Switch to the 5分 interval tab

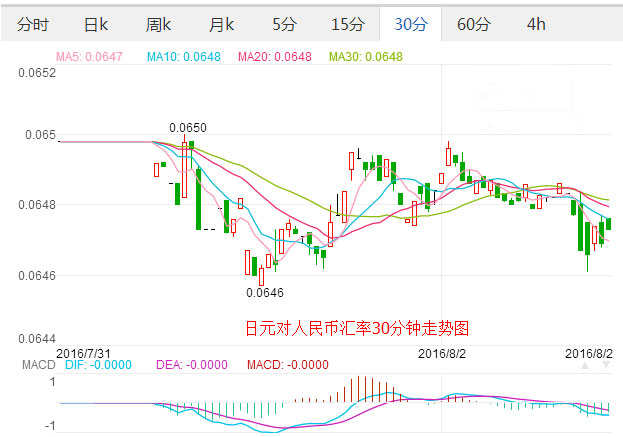284,25
